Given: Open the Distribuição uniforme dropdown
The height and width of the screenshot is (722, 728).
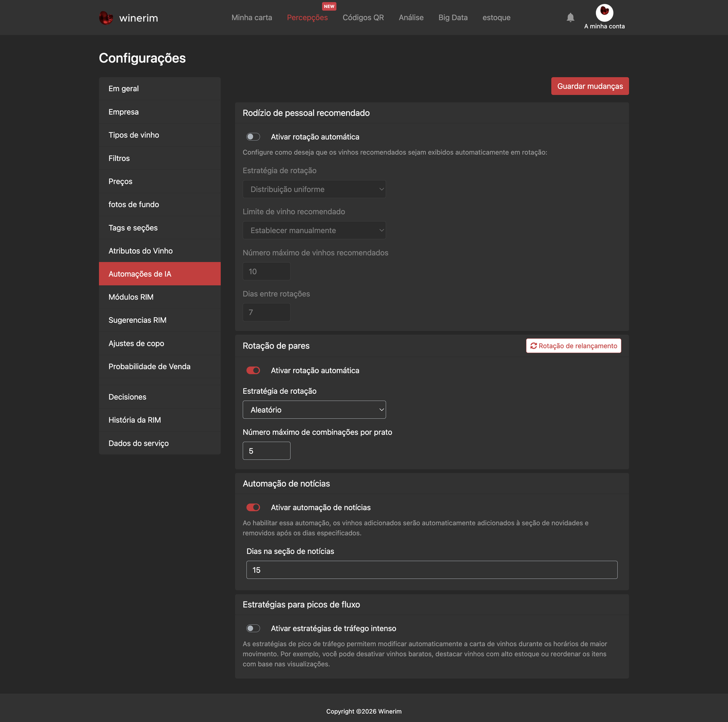Looking at the screenshot, I should (314, 189).
